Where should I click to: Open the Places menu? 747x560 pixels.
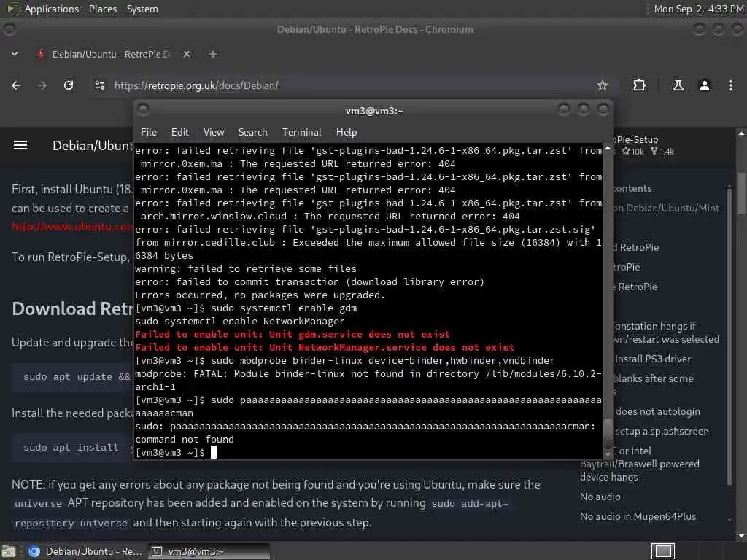coord(102,9)
